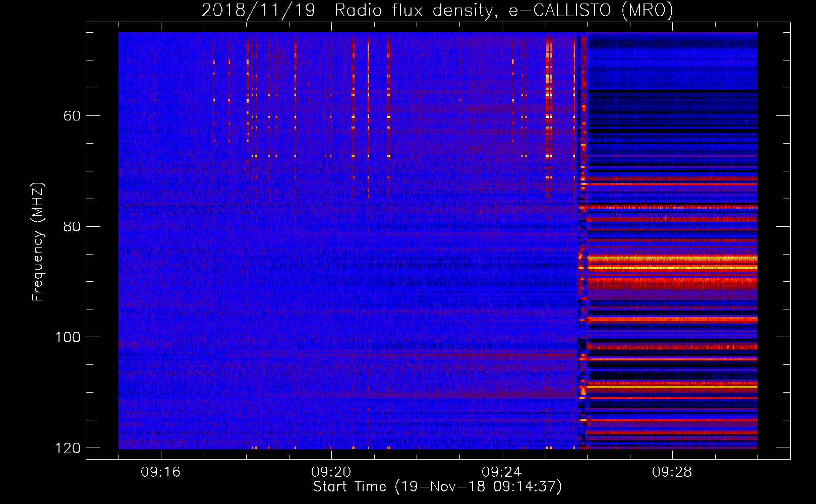Click the 100 frequency tick label
The image size is (816, 504).
(x=68, y=337)
